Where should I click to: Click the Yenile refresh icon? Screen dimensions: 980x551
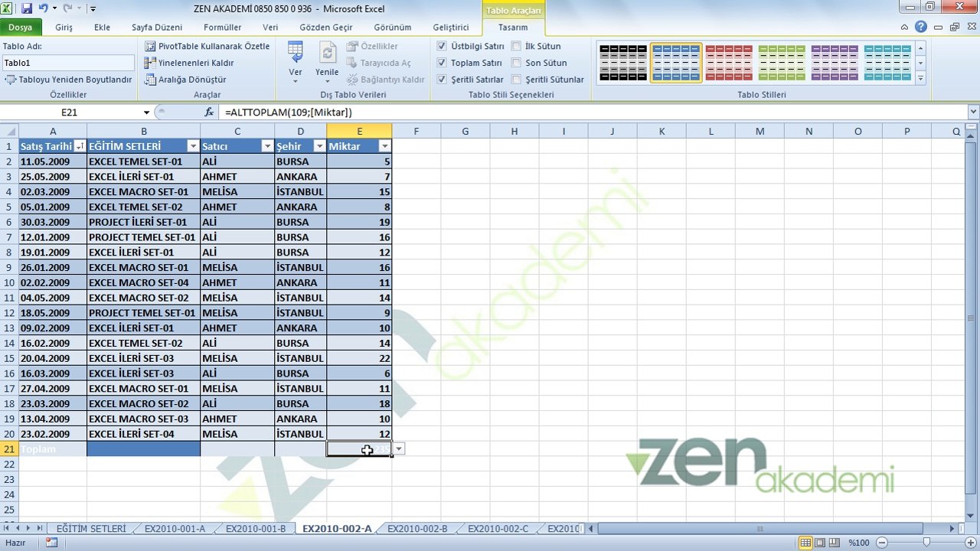click(x=327, y=62)
